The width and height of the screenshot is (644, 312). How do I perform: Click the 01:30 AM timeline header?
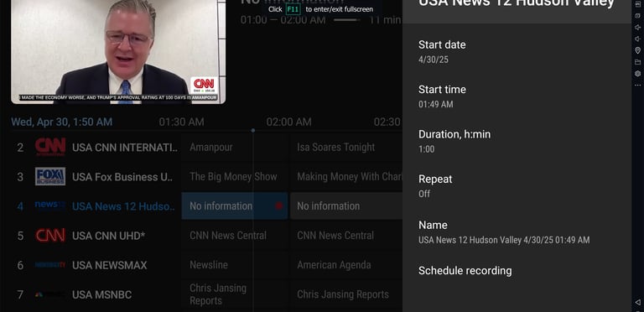pos(181,122)
